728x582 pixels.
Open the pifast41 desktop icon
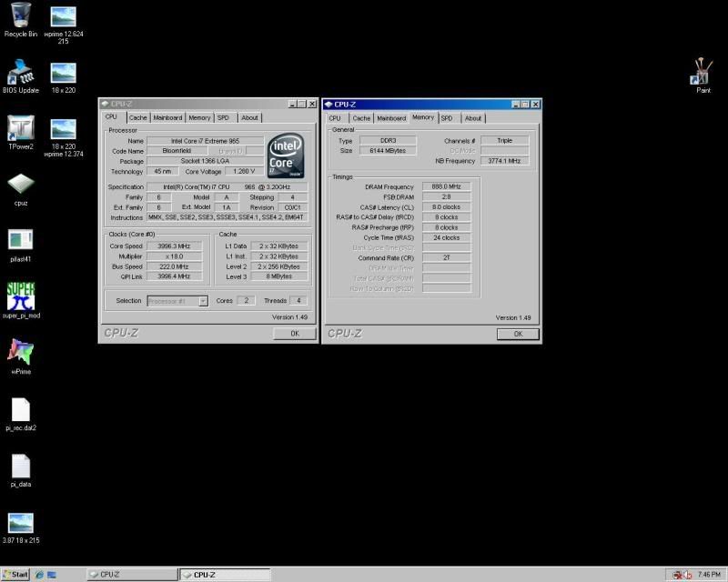click(x=20, y=240)
